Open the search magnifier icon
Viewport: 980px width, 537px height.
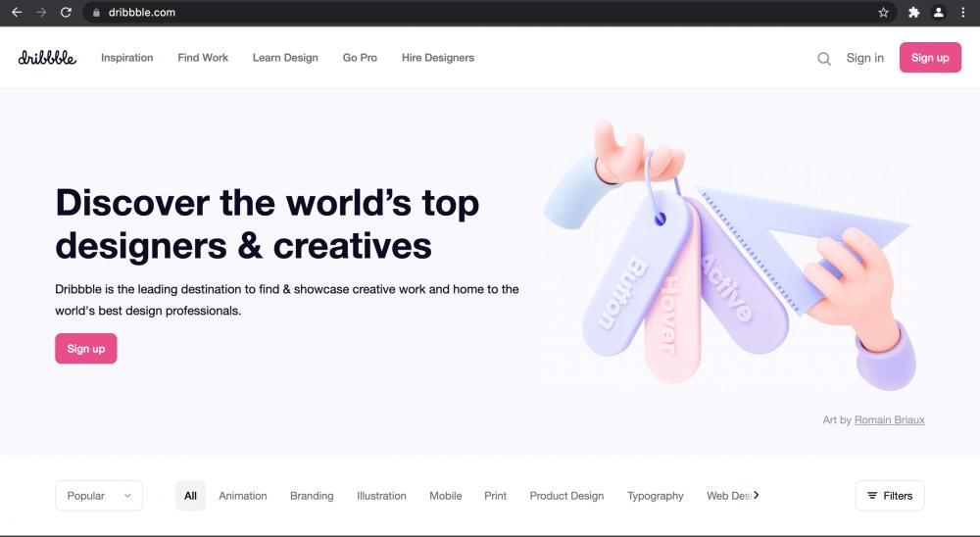click(x=824, y=59)
